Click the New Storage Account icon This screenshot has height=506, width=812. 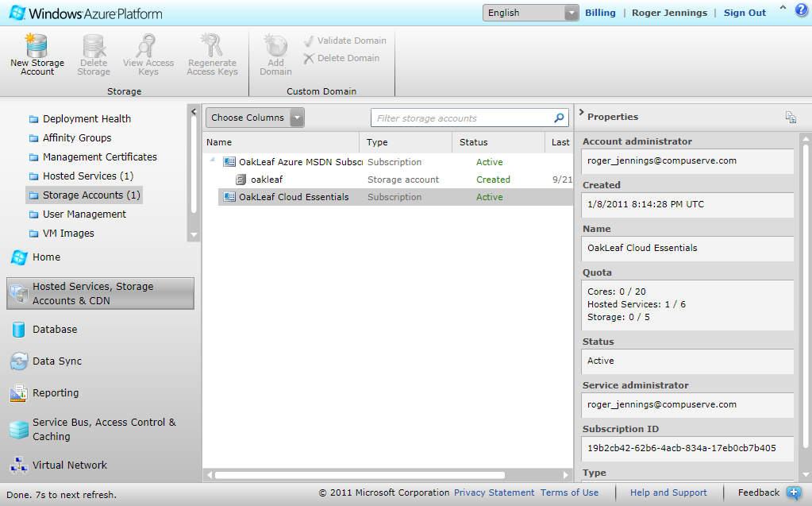pos(37,45)
